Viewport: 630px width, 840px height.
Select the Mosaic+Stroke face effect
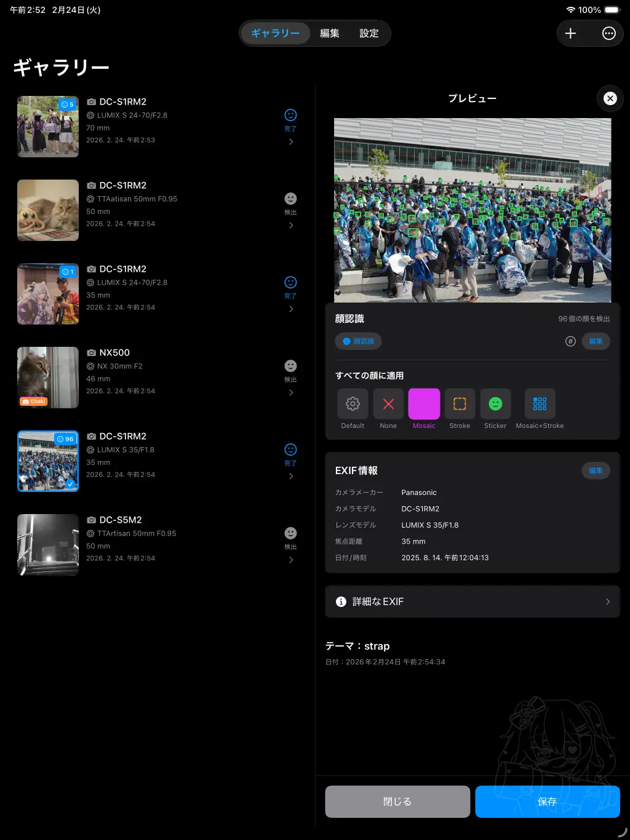pos(540,404)
